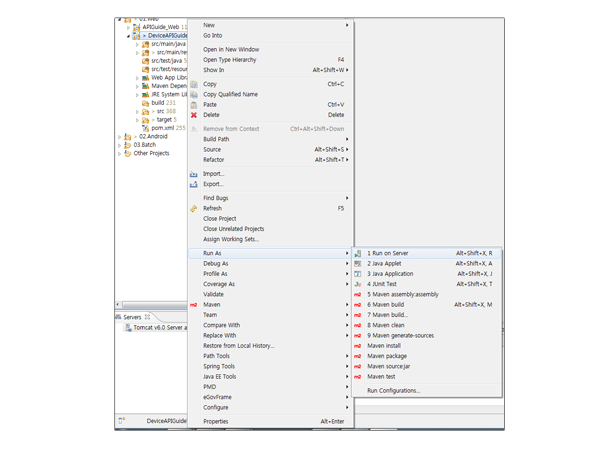Click the Import icon
The height and width of the screenshot is (450, 600).
(x=194, y=174)
